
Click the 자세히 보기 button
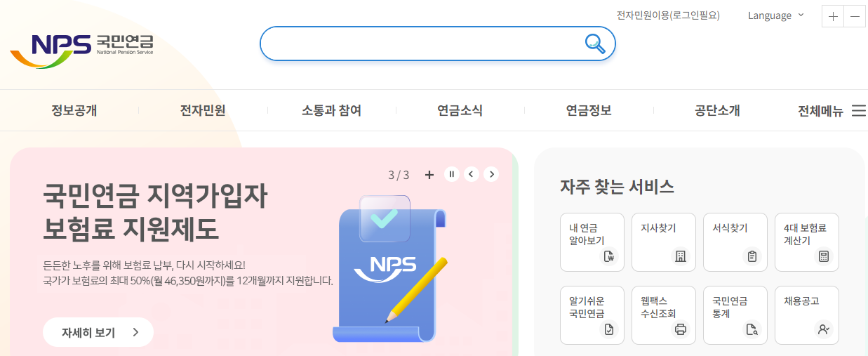[x=98, y=332]
